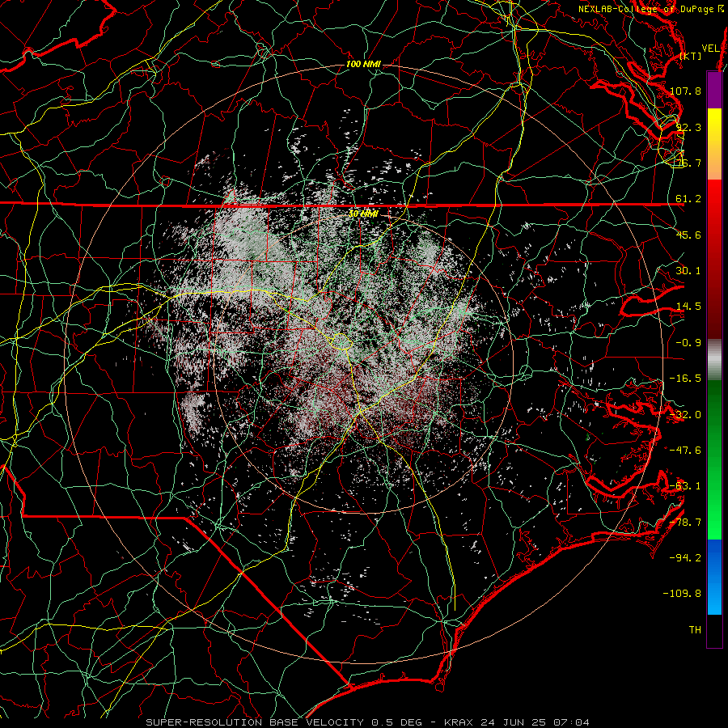Click the 92.3 velocity scale value
Viewport: 728px width, 728px height.
pyautogui.click(x=688, y=127)
